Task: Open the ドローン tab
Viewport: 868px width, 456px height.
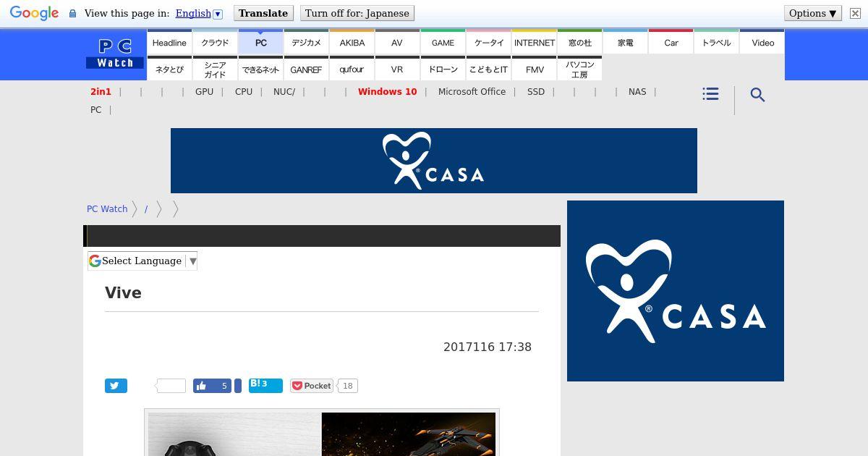Action: coord(443,69)
